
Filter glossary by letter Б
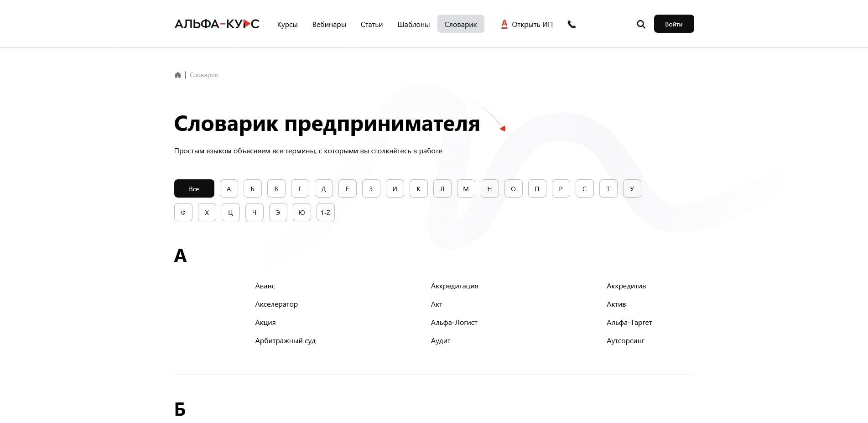point(252,188)
